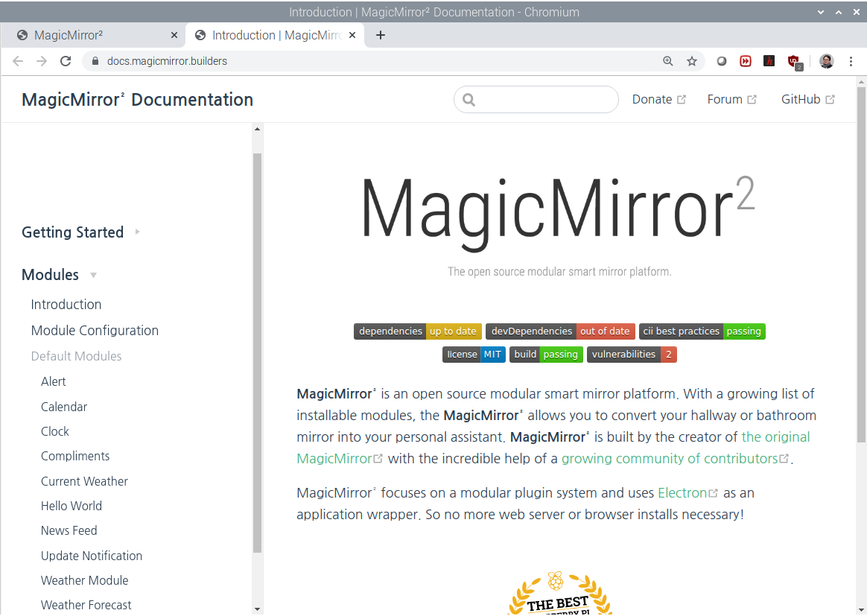Open the Hello World module page
The height and width of the screenshot is (616, 867).
click(x=72, y=506)
